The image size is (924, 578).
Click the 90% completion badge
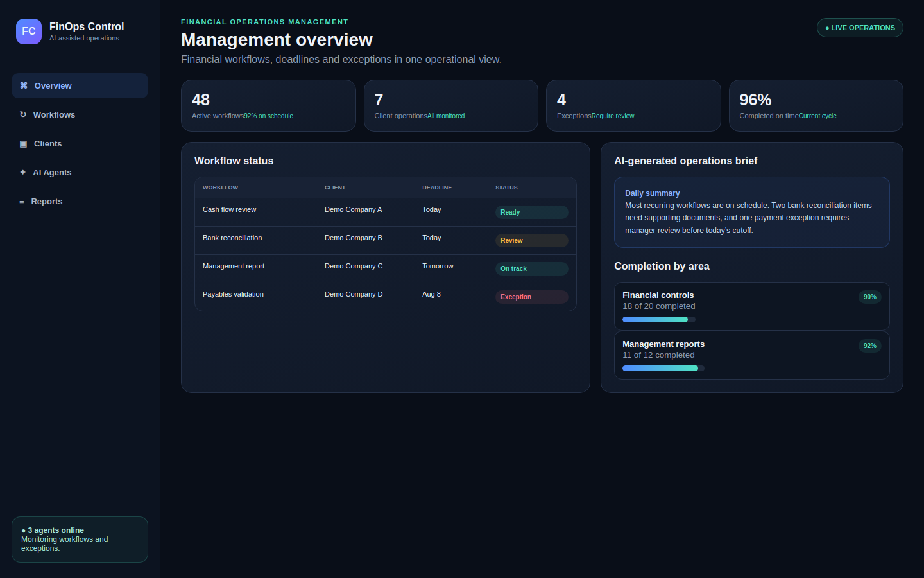pos(870,297)
